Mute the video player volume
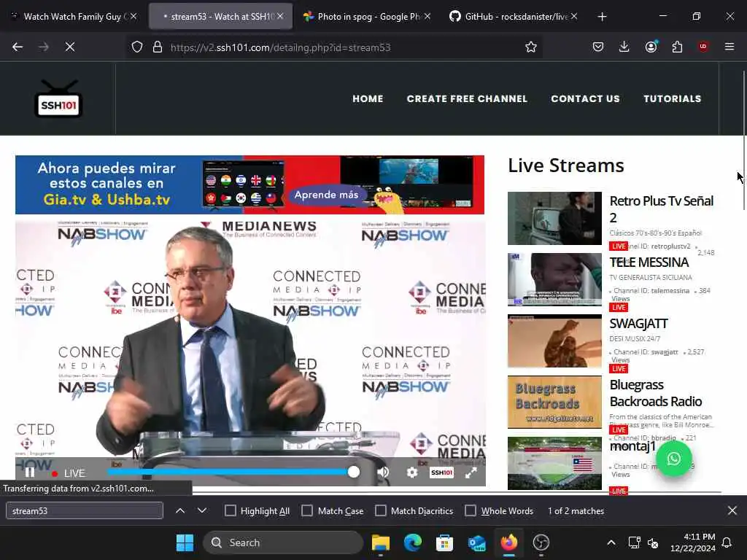Viewport: 747px width, 560px height. point(383,472)
